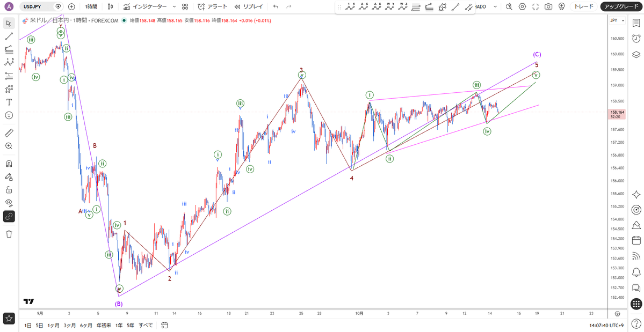Open the economic calendar panel
Image resolution: width=644 pixels, height=332 pixels.
point(636,241)
